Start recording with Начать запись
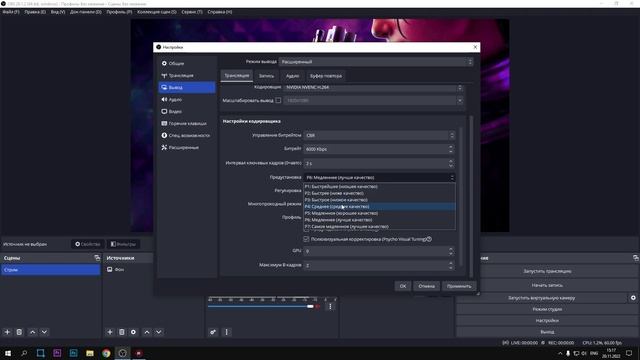The height and width of the screenshot is (360, 640). click(547, 285)
